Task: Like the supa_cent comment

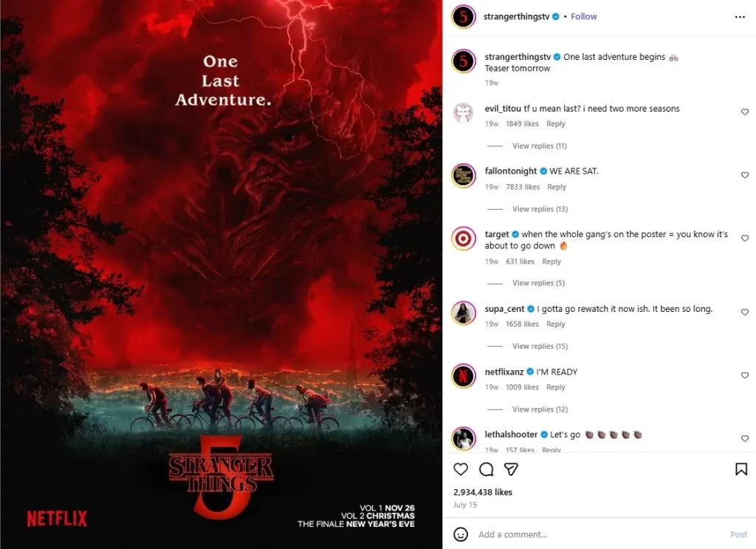Action: (744, 312)
